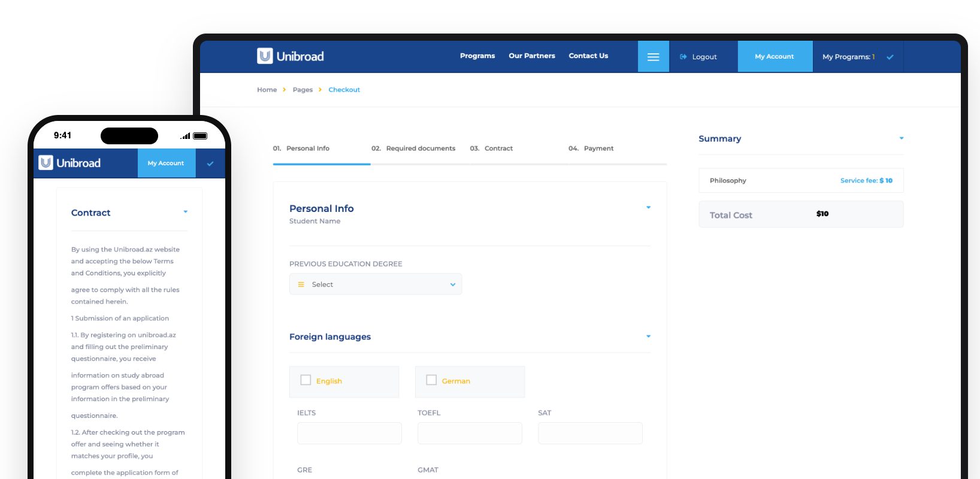This screenshot has height=479, width=980.
Task: Collapse the Contract section on the phone
Action: [186, 212]
